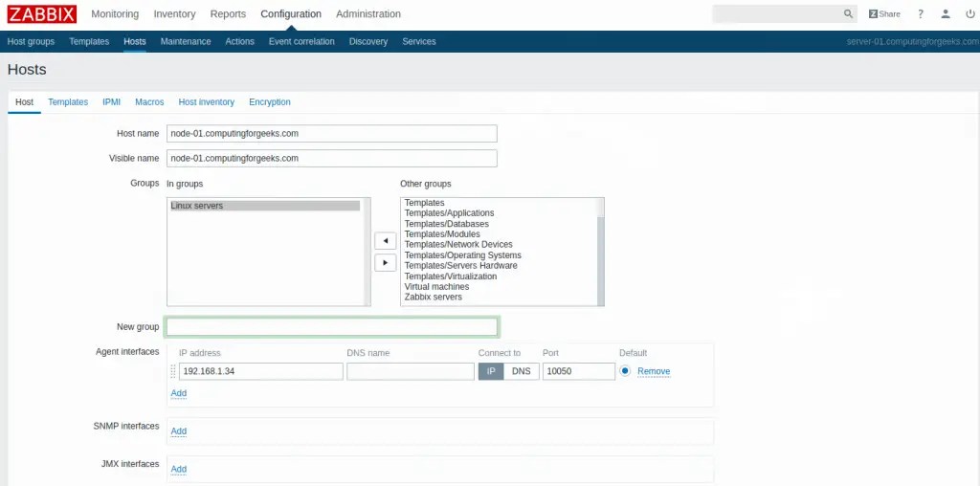Select Templates/Modules in Other groups

coord(442,234)
